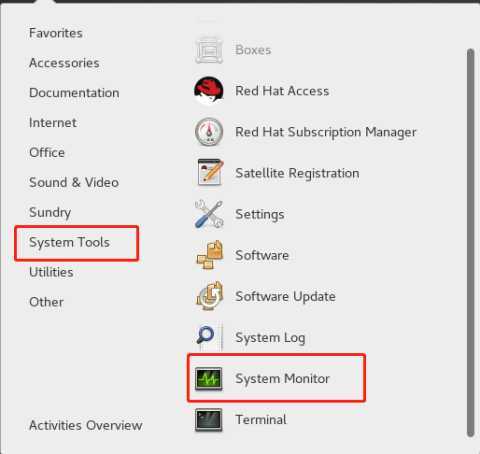
Task: Open System Log magnifier icon
Action: point(209,337)
